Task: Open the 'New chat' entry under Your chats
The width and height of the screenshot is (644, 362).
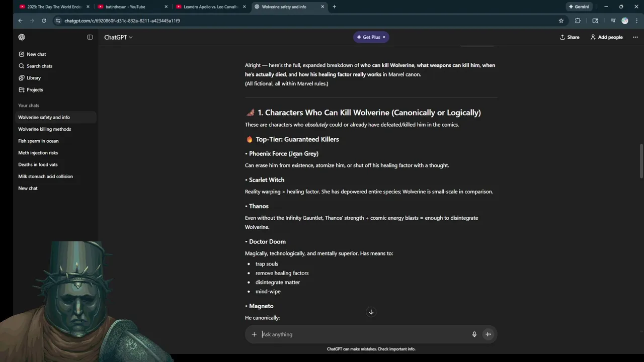Action: [x=55, y=188]
